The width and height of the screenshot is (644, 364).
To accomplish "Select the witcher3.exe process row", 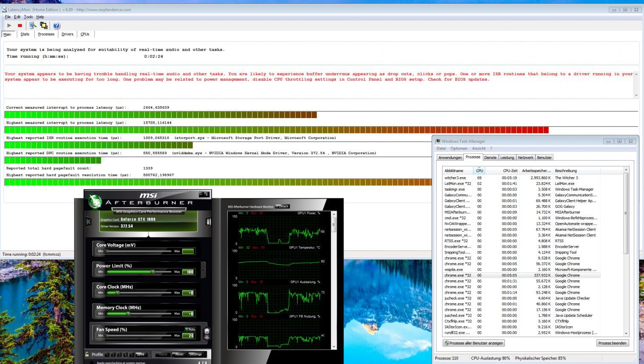I will 521,178.
